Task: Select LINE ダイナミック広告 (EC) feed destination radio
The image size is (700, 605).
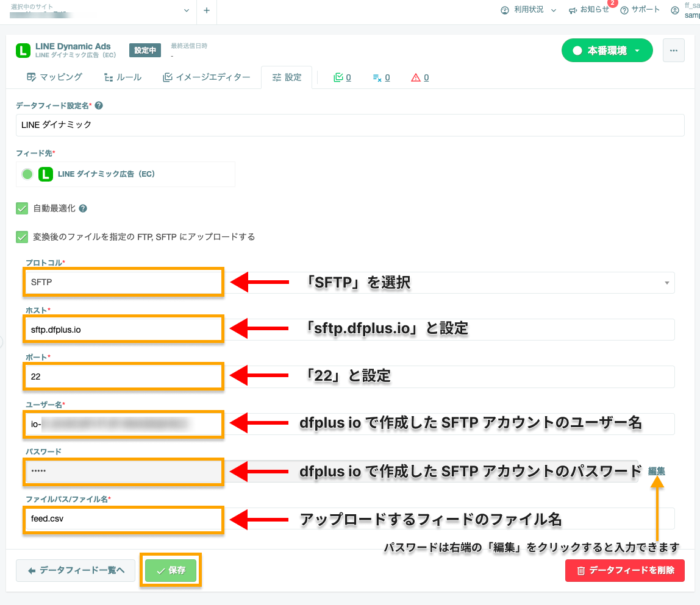Action: (27, 174)
